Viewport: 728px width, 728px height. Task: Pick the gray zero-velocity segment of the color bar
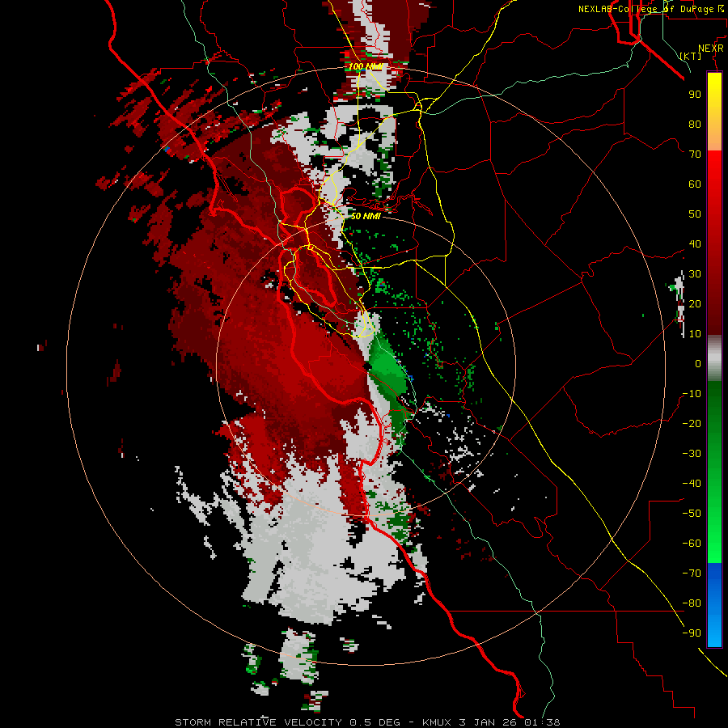[x=714, y=358]
